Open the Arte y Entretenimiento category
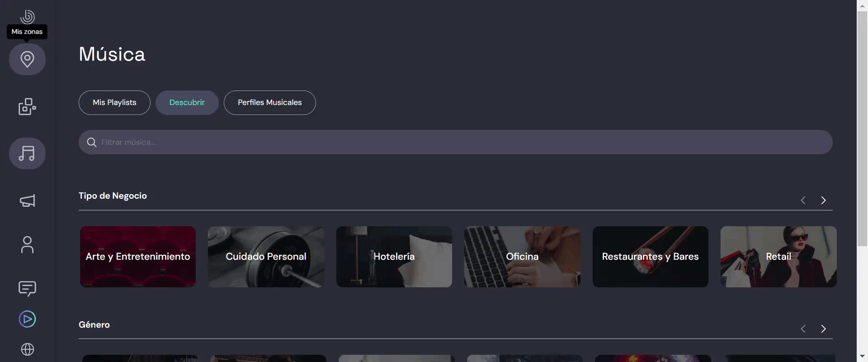The image size is (868, 362). (x=138, y=257)
